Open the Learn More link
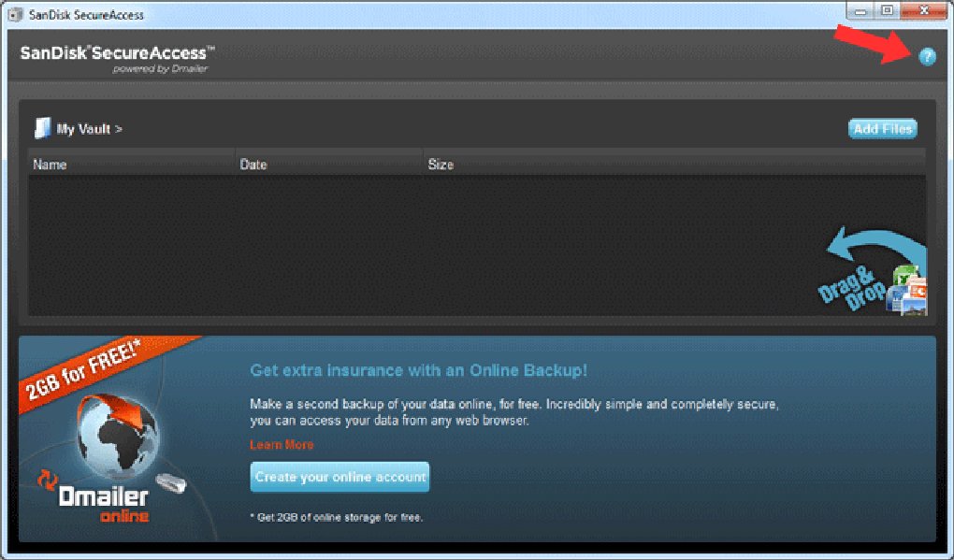This screenshot has height=560, width=954. (281, 444)
